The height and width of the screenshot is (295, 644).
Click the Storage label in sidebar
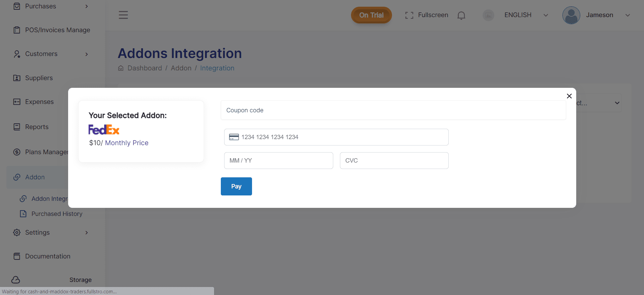[81, 280]
